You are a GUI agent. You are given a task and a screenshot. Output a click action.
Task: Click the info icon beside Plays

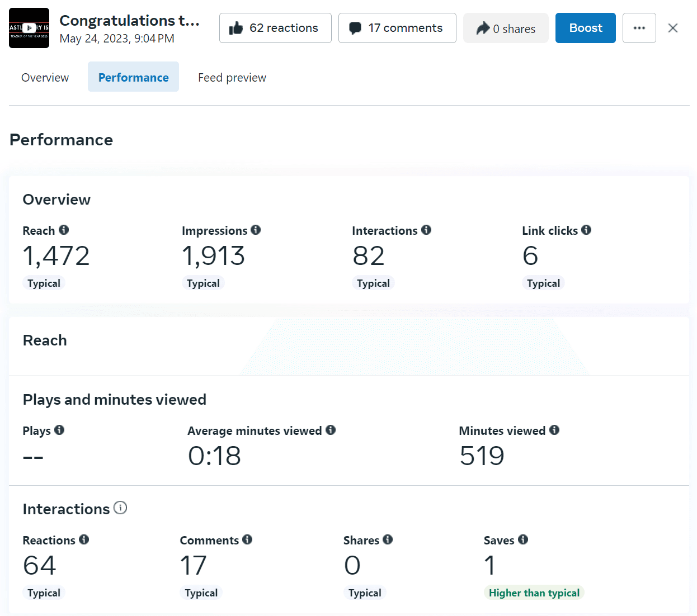[x=59, y=430]
